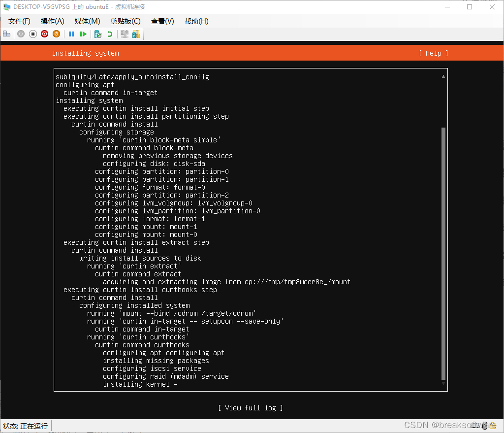The width and height of the screenshot is (504, 433).
Task: Click 'configuring disk: disk-sda' line
Action: pyautogui.click(x=154, y=164)
